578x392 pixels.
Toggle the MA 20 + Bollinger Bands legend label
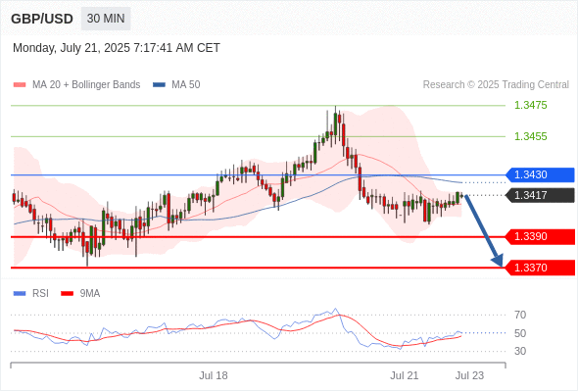(x=86, y=85)
